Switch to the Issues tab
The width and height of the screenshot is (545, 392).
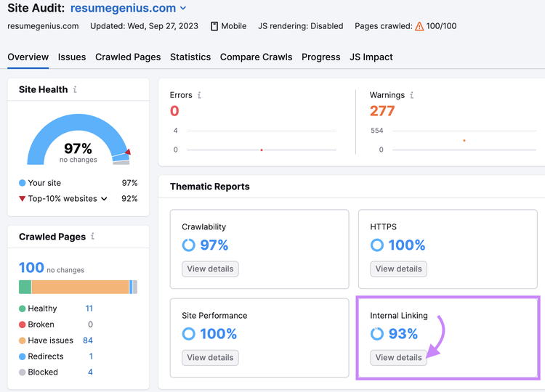pos(72,57)
